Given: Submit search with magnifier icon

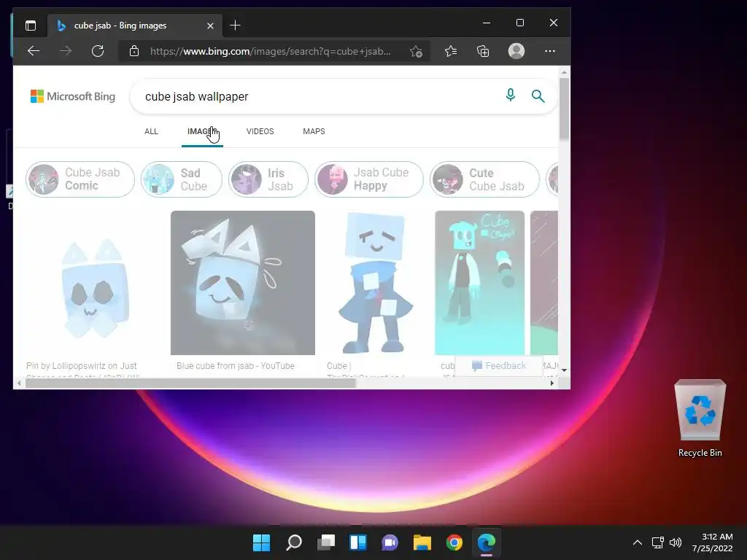Looking at the screenshot, I should [x=538, y=96].
